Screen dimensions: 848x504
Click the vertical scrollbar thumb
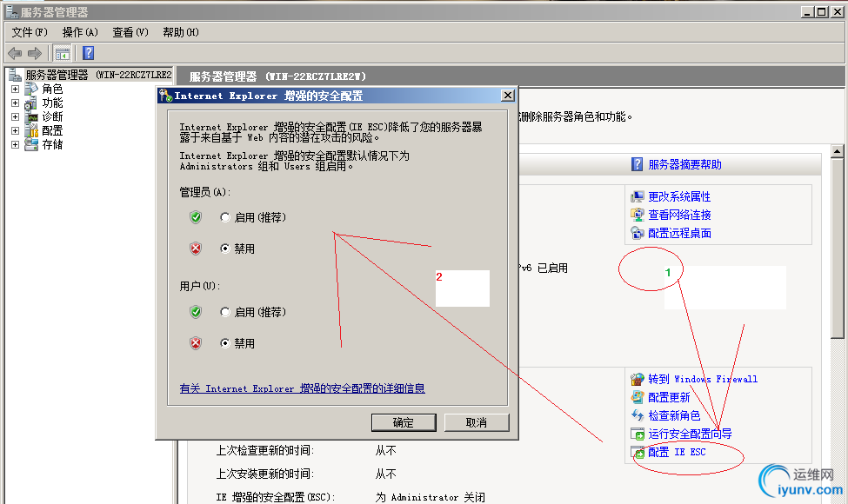point(838,249)
